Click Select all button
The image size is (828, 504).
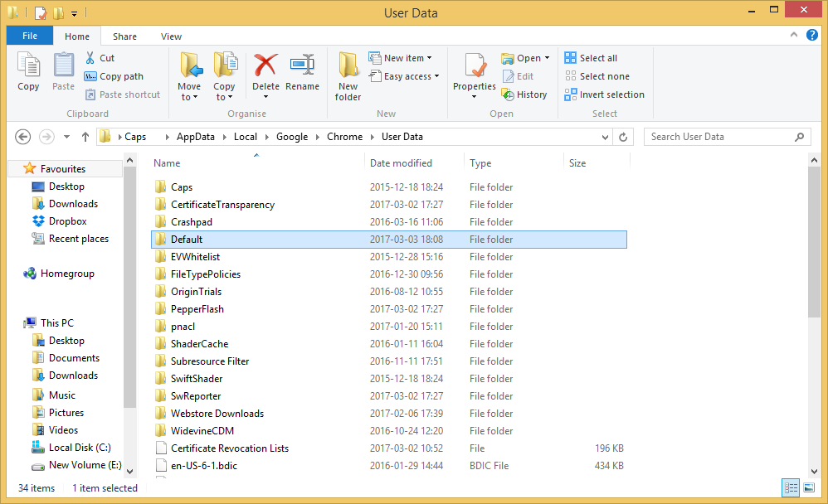pos(591,58)
